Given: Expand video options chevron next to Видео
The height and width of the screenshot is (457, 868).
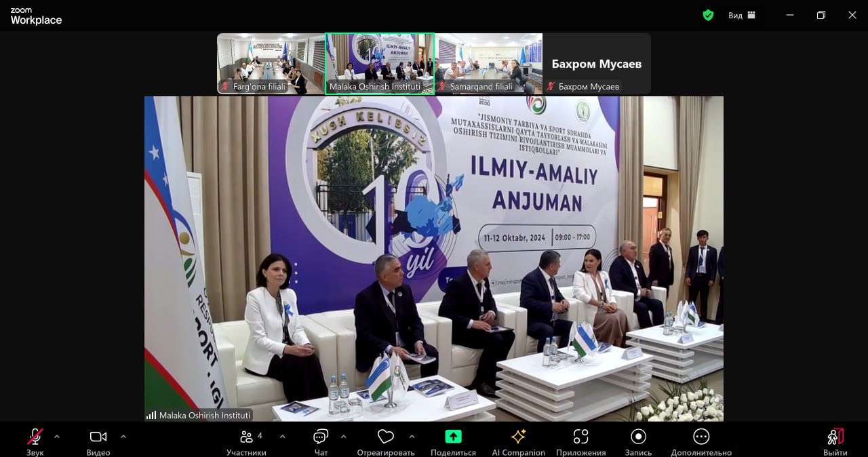Looking at the screenshot, I should (x=123, y=437).
